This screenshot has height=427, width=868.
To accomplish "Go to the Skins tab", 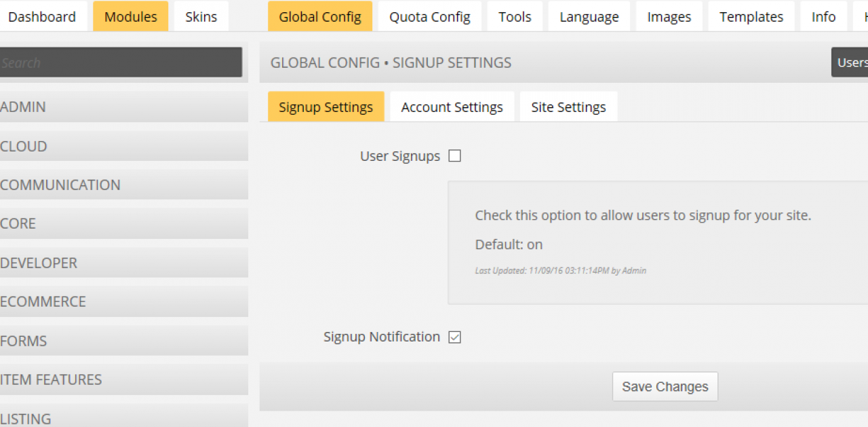I will pos(201,17).
